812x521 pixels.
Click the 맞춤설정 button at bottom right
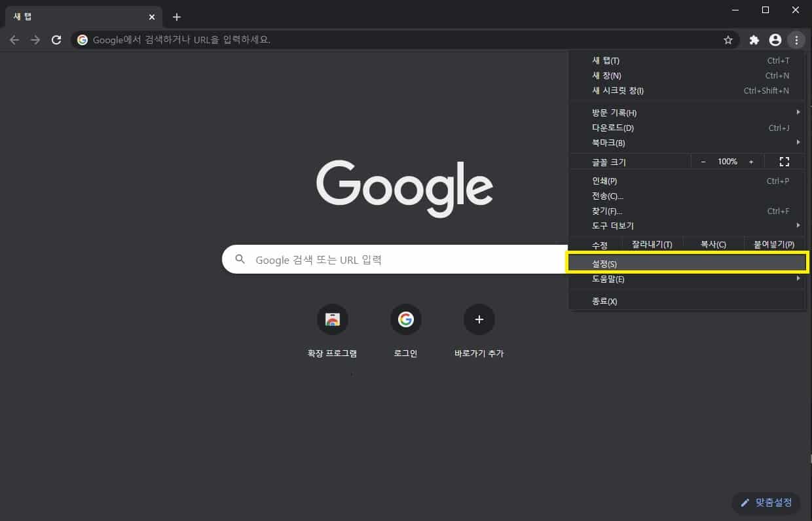[x=765, y=503]
